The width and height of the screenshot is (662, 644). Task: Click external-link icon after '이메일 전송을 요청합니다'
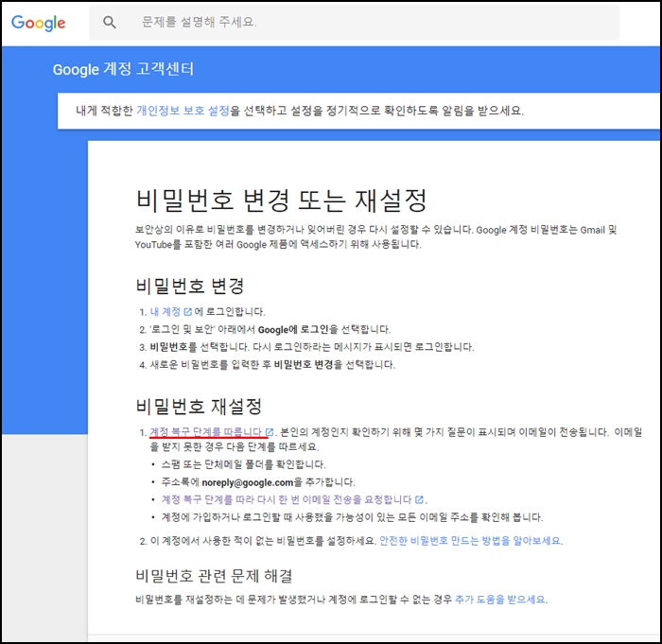coord(419,499)
